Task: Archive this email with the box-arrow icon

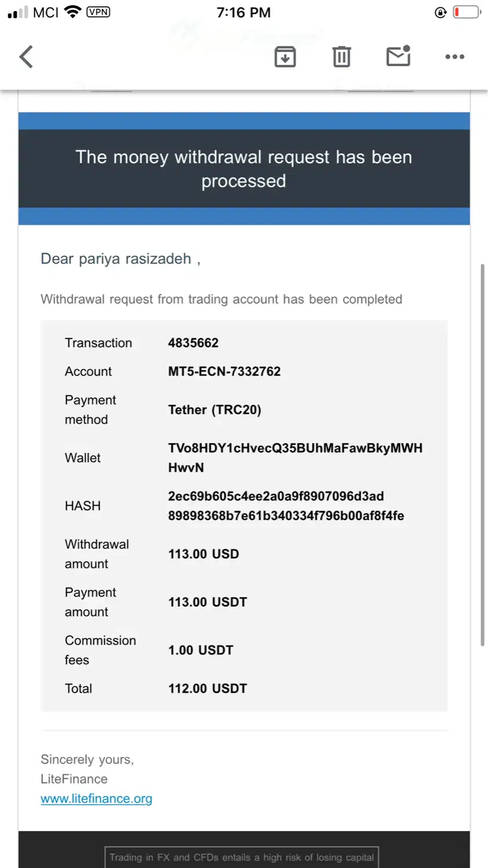Action: [x=285, y=57]
